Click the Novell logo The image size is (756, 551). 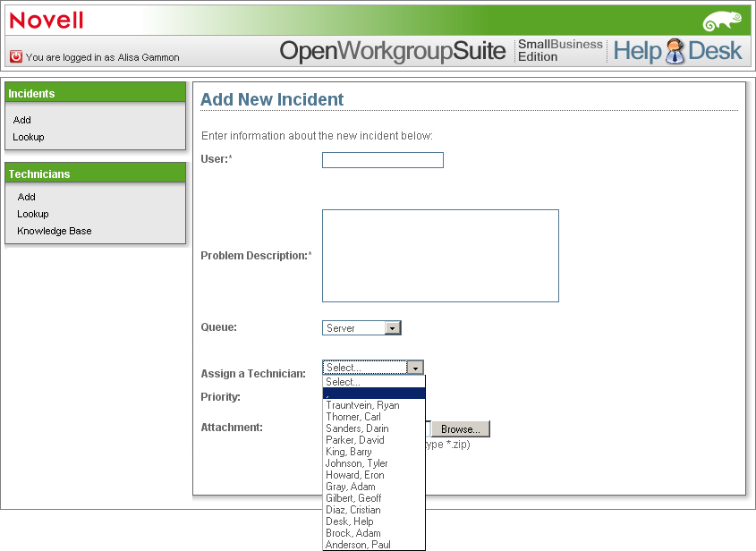(x=47, y=21)
